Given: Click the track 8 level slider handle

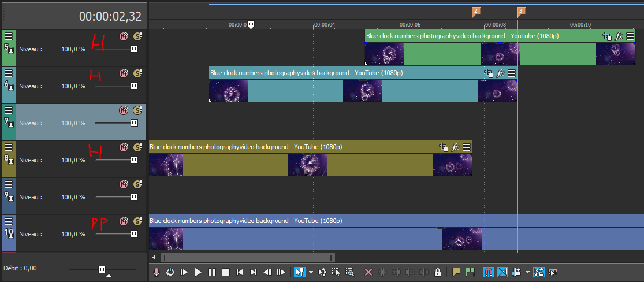Looking at the screenshot, I should pos(134,160).
